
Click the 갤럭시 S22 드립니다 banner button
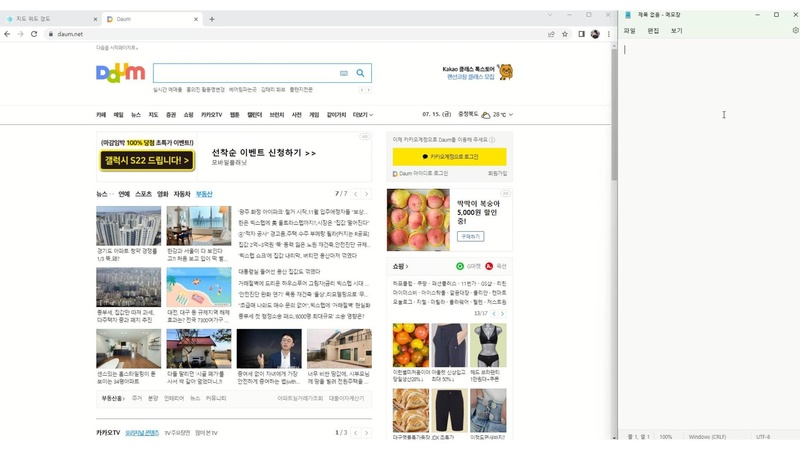[x=147, y=161]
